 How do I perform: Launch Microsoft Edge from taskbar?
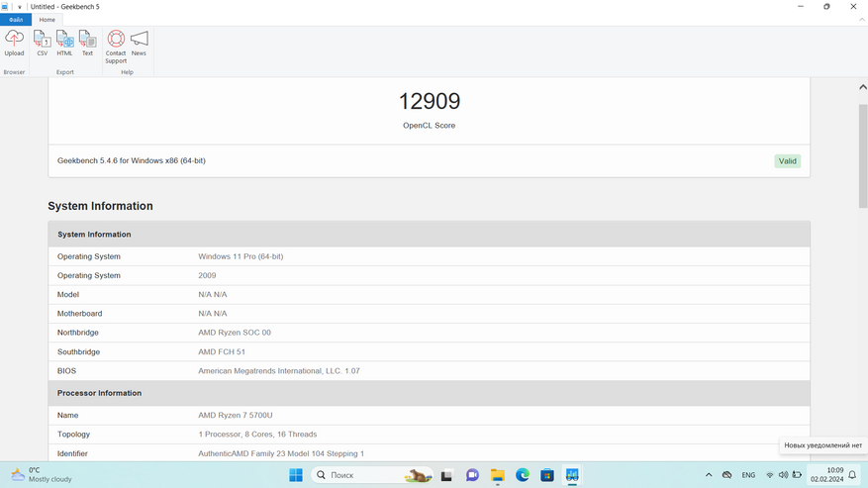(522, 475)
